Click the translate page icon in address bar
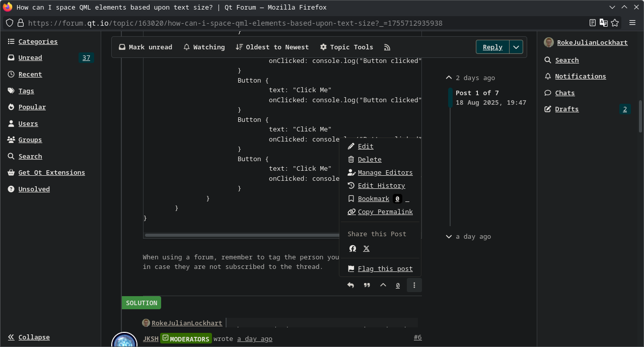The width and height of the screenshot is (644, 347). tap(604, 23)
